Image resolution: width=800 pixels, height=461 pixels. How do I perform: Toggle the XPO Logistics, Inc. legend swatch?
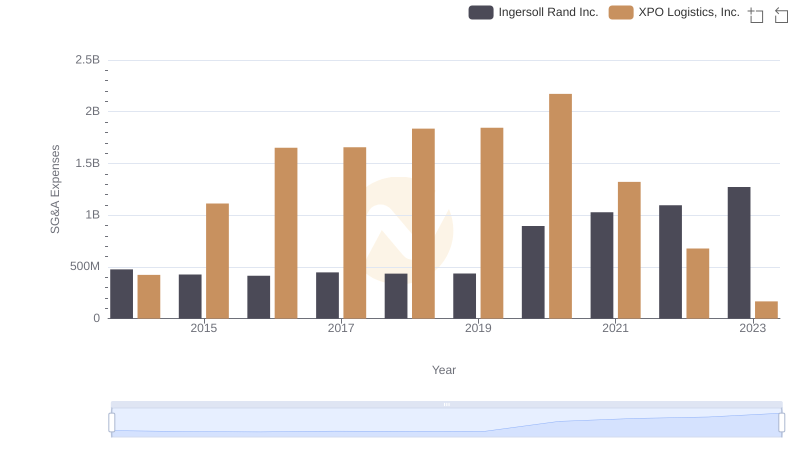[x=621, y=12]
